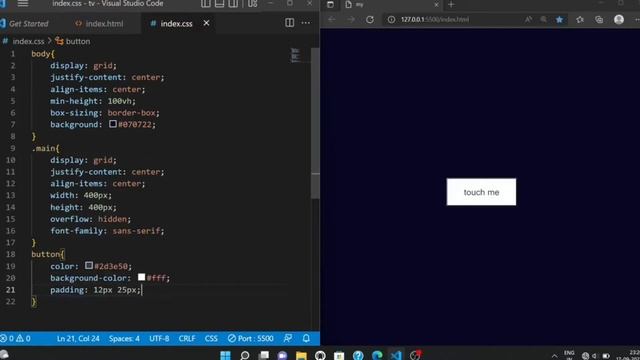640x360 pixels.
Task: Click the 'body{' selector on line 1
Action: tap(43, 53)
